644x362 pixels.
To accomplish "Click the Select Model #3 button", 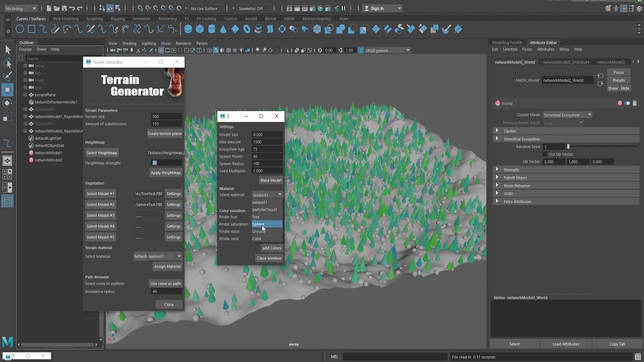I will (101, 215).
